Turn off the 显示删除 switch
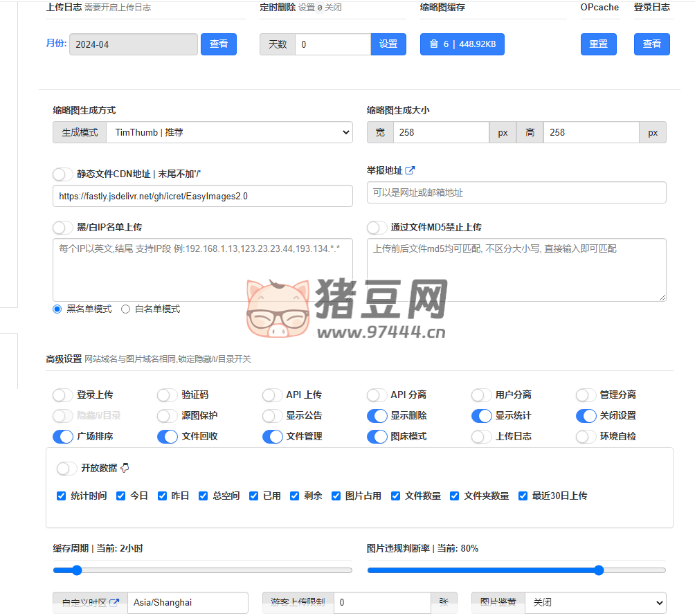 point(377,416)
